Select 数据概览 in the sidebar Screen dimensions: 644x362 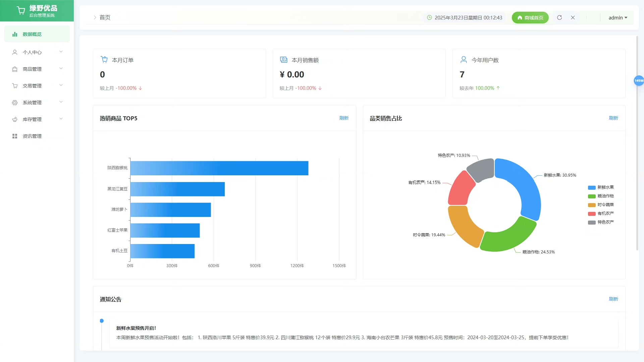click(x=32, y=34)
